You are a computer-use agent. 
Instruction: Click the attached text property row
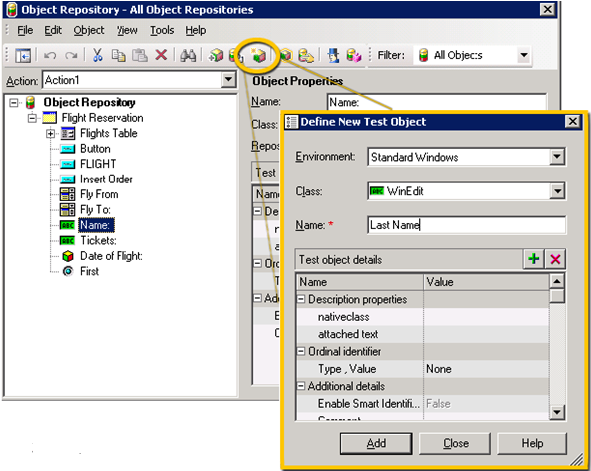coord(423,334)
